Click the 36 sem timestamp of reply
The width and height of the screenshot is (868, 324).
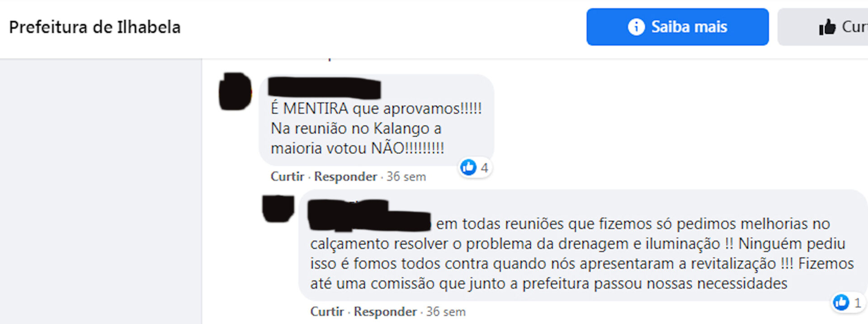446,312
